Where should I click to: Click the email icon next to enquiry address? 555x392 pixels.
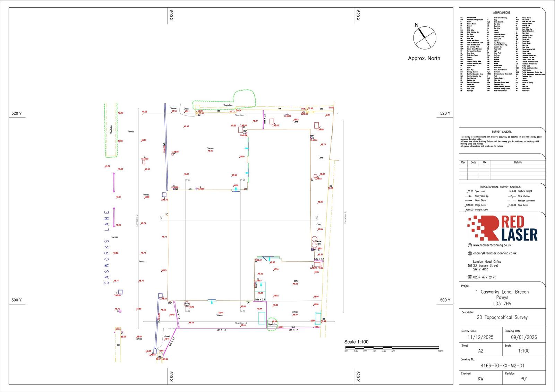470,253
